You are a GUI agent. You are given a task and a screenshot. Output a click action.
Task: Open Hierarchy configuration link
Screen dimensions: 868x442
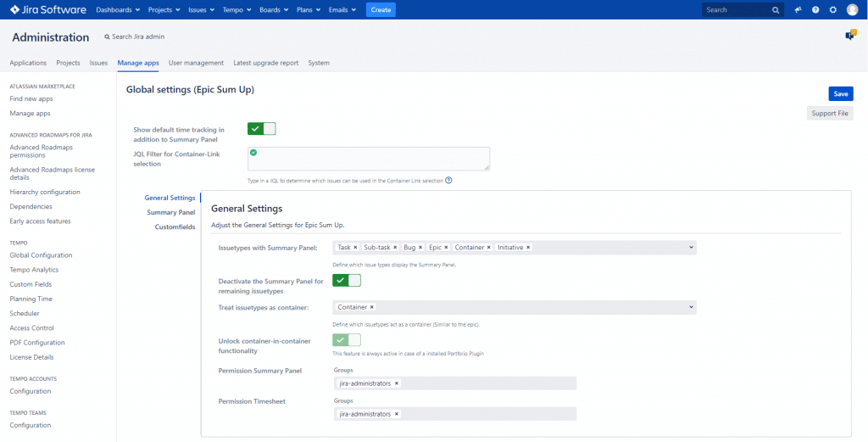tap(45, 193)
